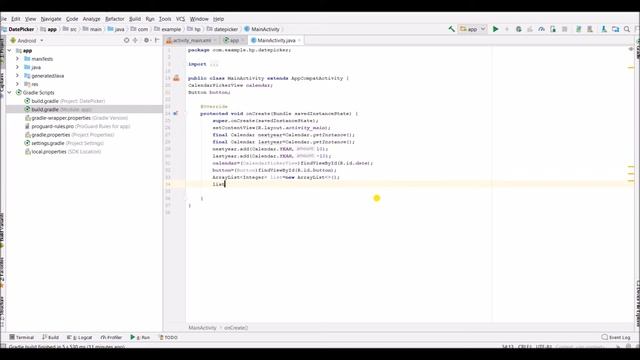640x360 pixels.
Task: Open the Edit menu
Action: tap(16, 19)
